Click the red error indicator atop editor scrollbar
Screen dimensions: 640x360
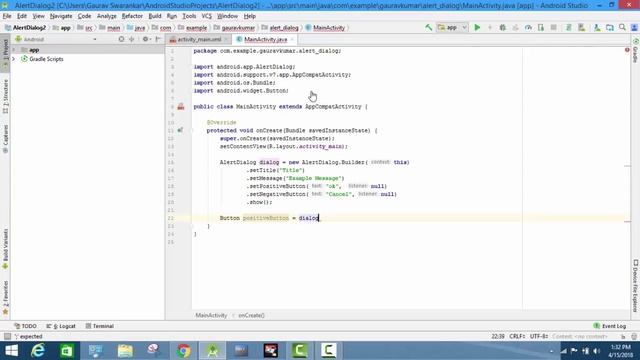(627, 50)
